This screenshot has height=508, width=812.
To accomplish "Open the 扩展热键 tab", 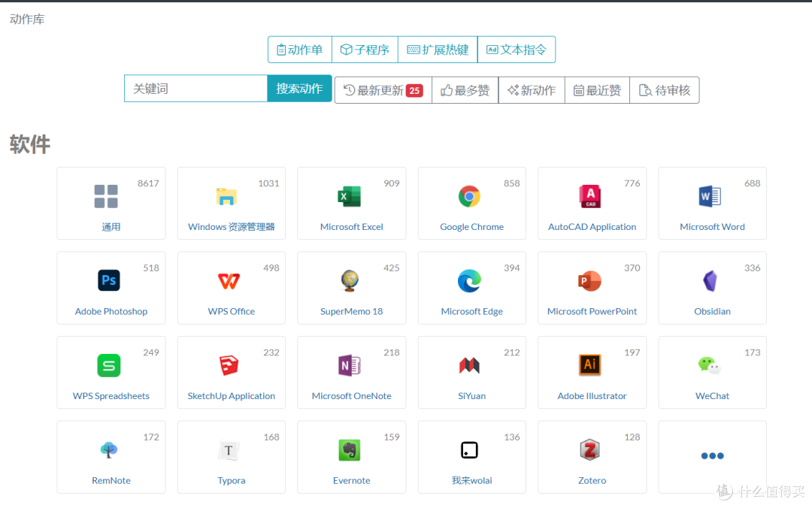I will (x=438, y=50).
